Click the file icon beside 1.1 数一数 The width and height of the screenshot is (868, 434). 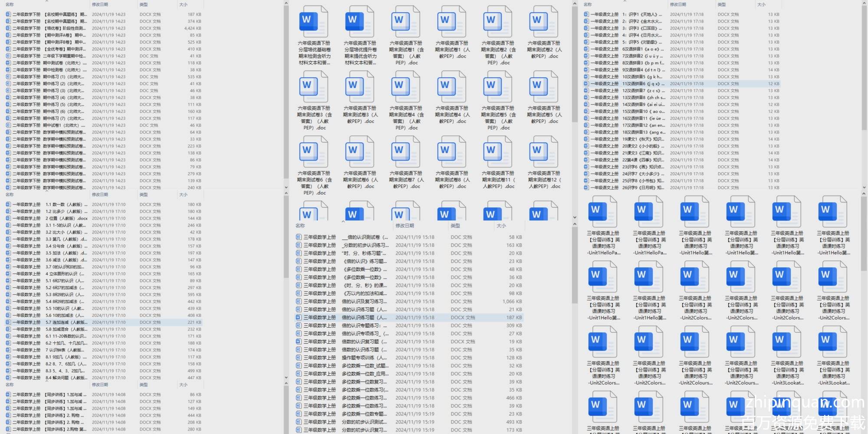tap(8, 204)
